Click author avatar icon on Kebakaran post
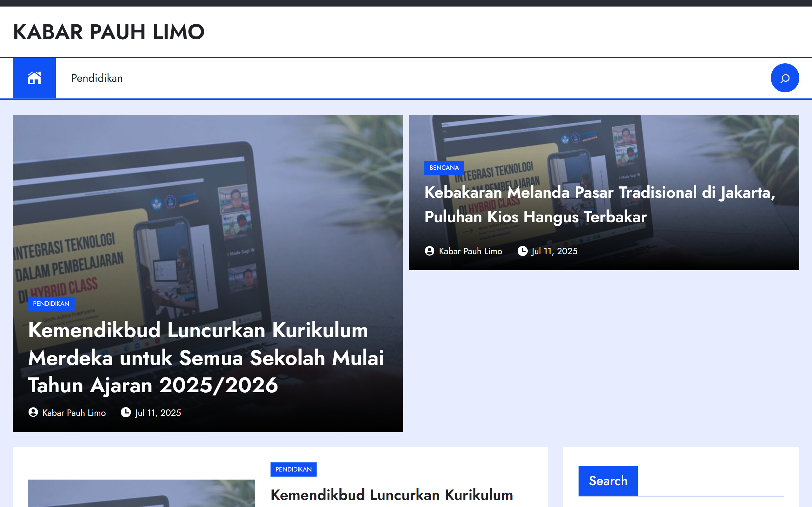This screenshot has height=507, width=812. click(429, 251)
